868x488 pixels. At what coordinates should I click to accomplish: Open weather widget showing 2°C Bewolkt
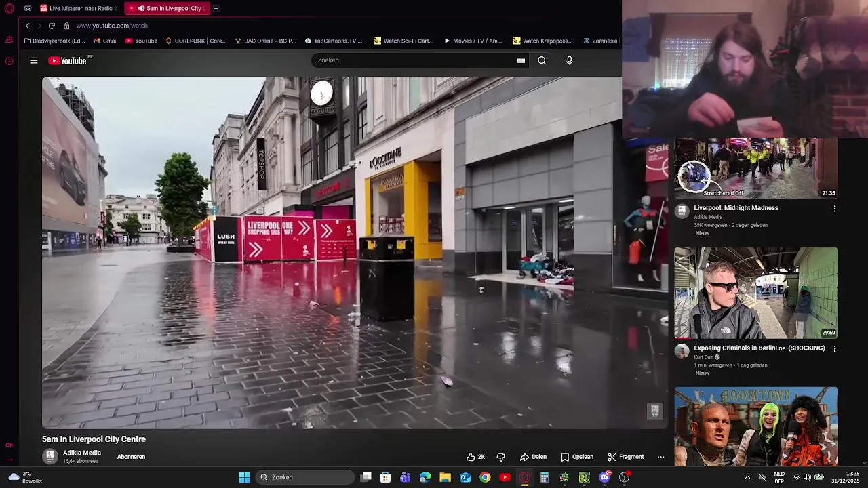pos(25,477)
